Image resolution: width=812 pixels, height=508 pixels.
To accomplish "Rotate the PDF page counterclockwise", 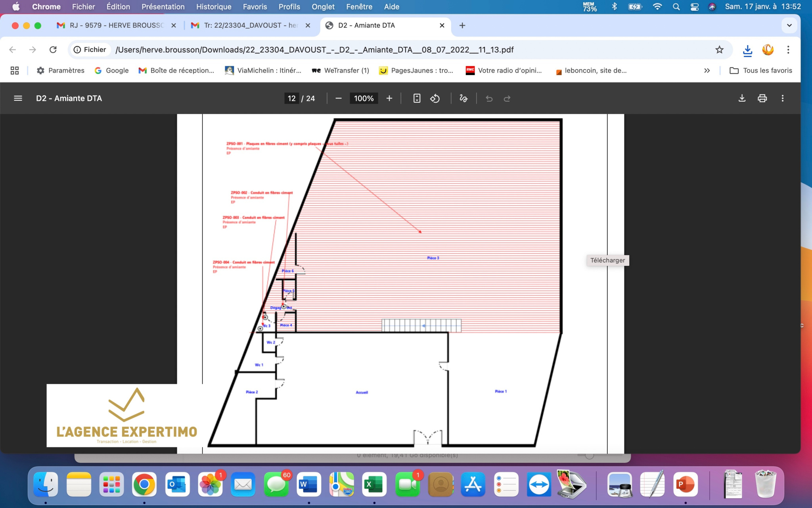I will pos(435,98).
